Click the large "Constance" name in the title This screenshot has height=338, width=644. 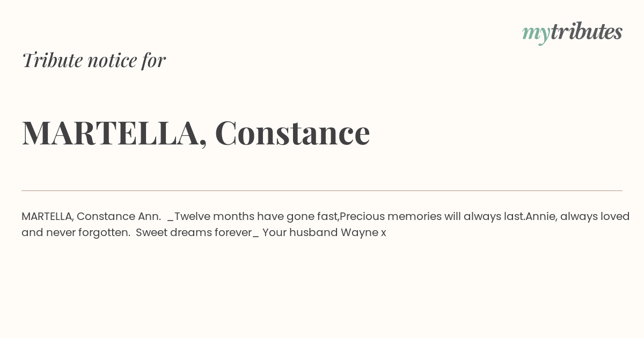pyautogui.click(x=292, y=133)
